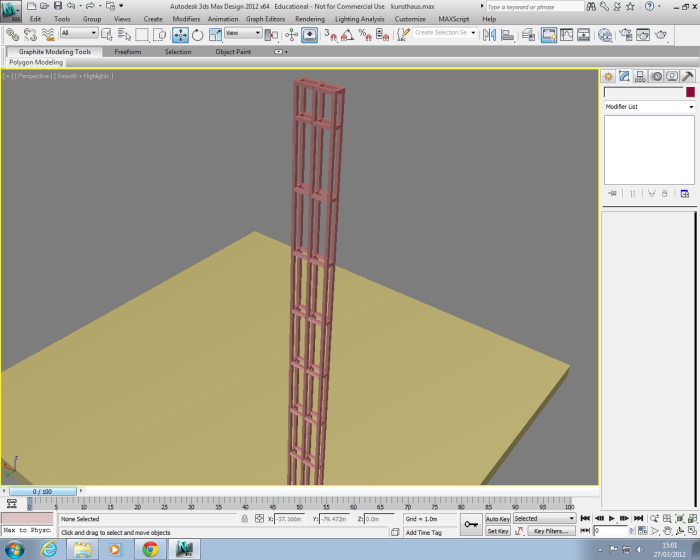Click the 3ds Max application logo button
The height and width of the screenshot is (560, 700).
click(11, 11)
